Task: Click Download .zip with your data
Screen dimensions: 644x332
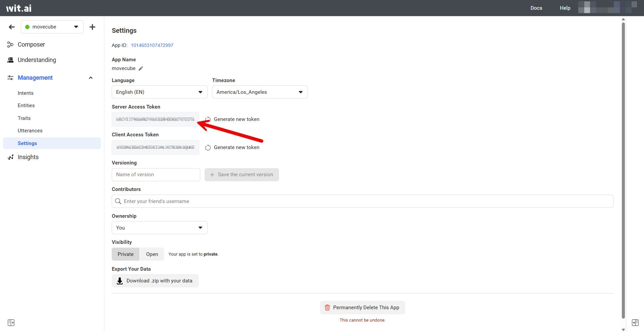Action: pyautogui.click(x=155, y=281)
